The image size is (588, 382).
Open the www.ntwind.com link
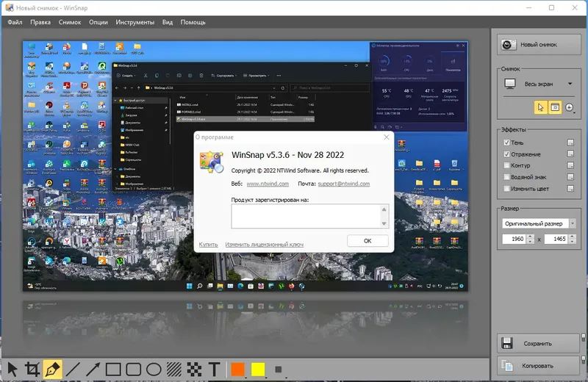pos(268,184)
